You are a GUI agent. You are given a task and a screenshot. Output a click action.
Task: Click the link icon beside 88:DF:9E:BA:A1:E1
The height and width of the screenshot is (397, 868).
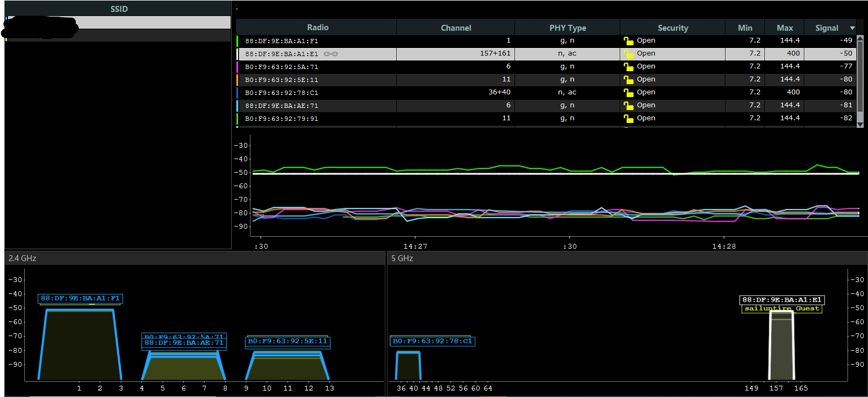[x=331, y=54]
